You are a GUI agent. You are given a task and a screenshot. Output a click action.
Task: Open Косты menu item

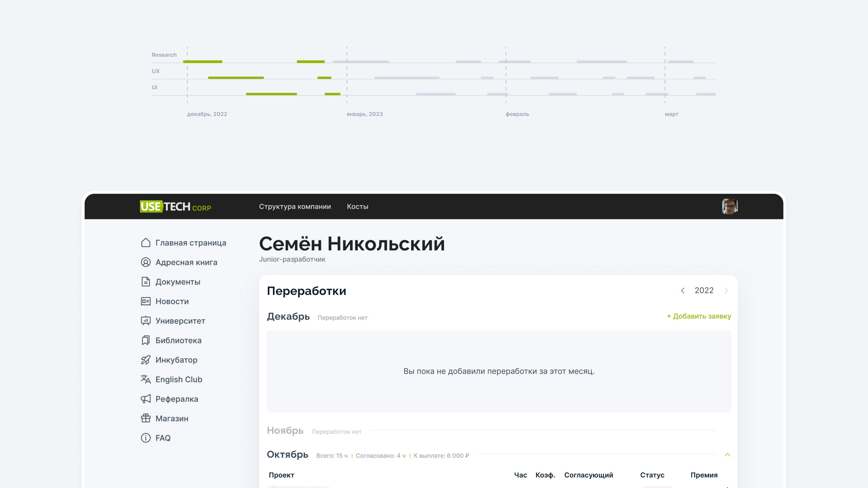point(358,206)
